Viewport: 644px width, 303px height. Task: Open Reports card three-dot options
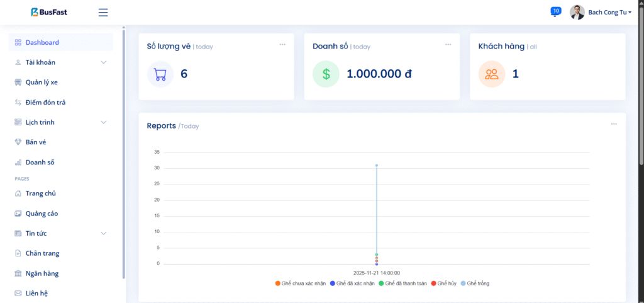(x=614, y=123)
